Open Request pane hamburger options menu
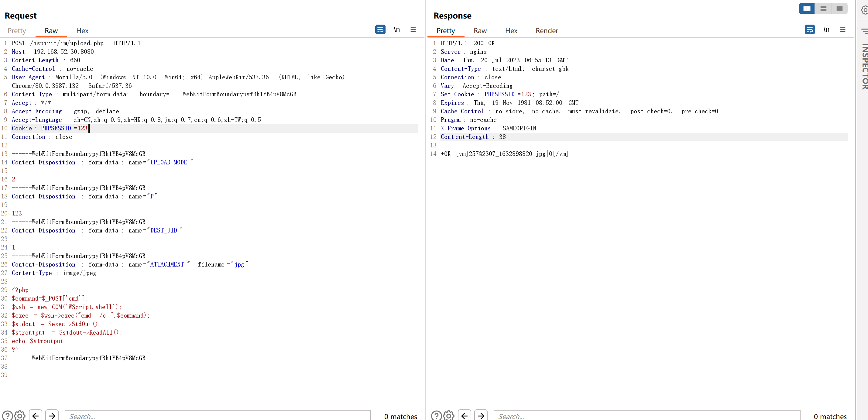The image size is (868, 420). pyautogui.click(x=413, y=30)
